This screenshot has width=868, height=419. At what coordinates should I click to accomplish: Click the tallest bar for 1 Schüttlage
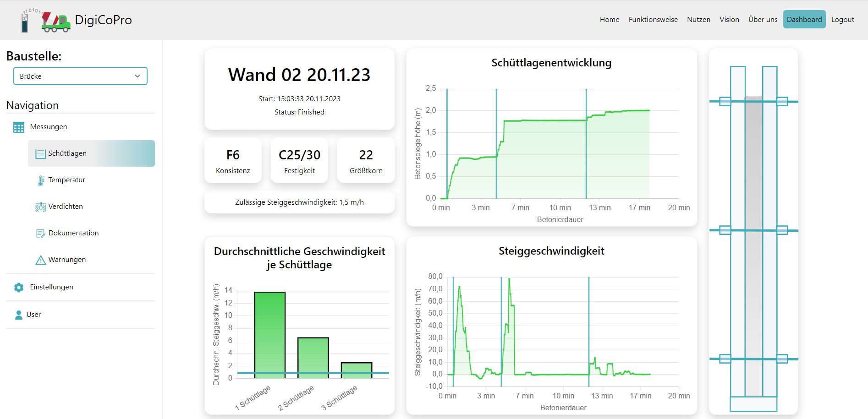coord(270,334)
